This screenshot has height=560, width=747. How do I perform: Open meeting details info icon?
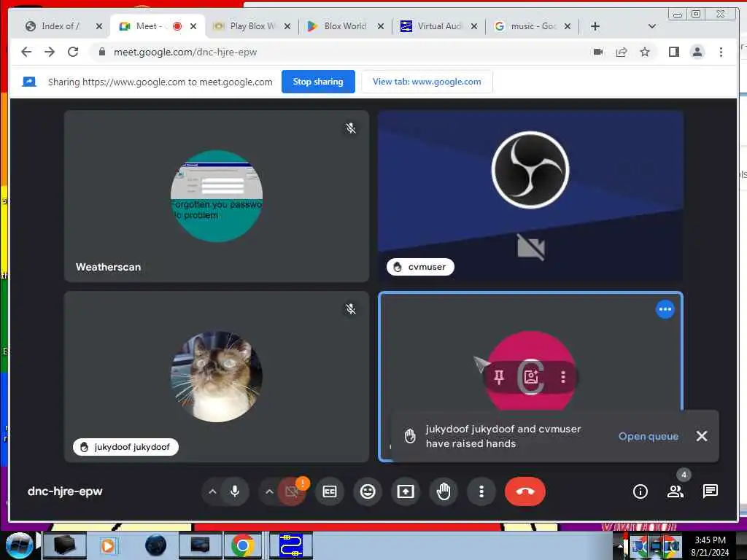[x=640, y=491]
